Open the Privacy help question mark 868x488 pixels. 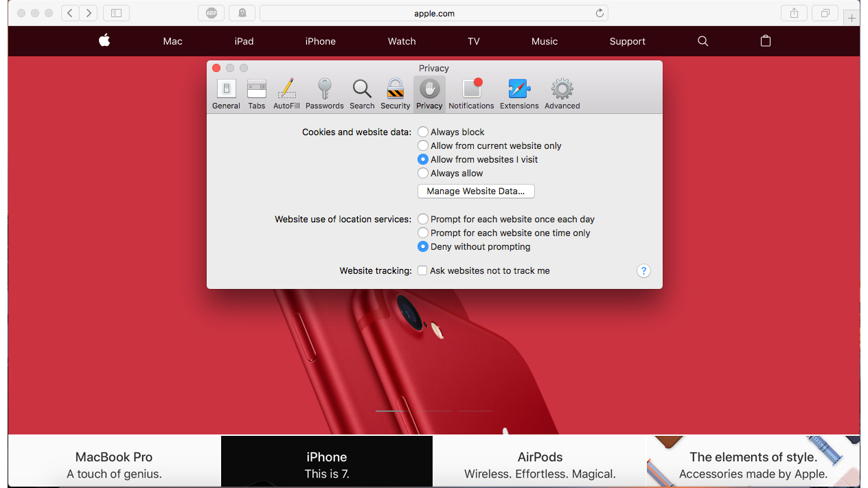tap(643, 270)
